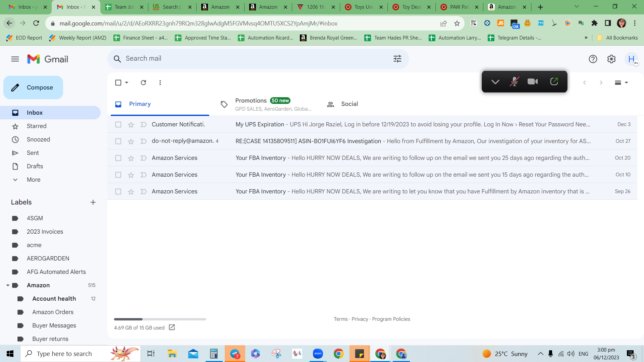644x362 pixels.
Task: Collapse the meeting overlay with chevron
Action: pos(495,81)
